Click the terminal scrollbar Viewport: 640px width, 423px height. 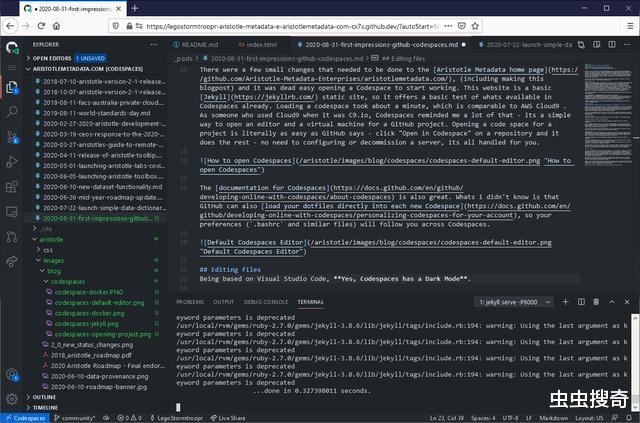click(x=635, y=363)
